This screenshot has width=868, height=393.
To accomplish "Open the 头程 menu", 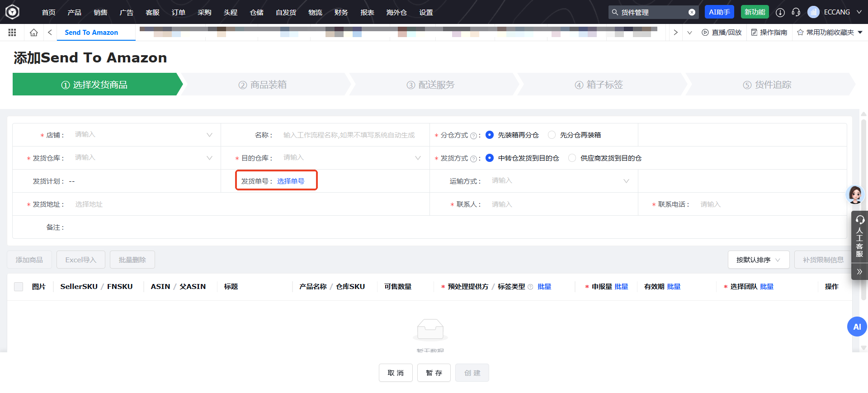I will tap(231, 12).
